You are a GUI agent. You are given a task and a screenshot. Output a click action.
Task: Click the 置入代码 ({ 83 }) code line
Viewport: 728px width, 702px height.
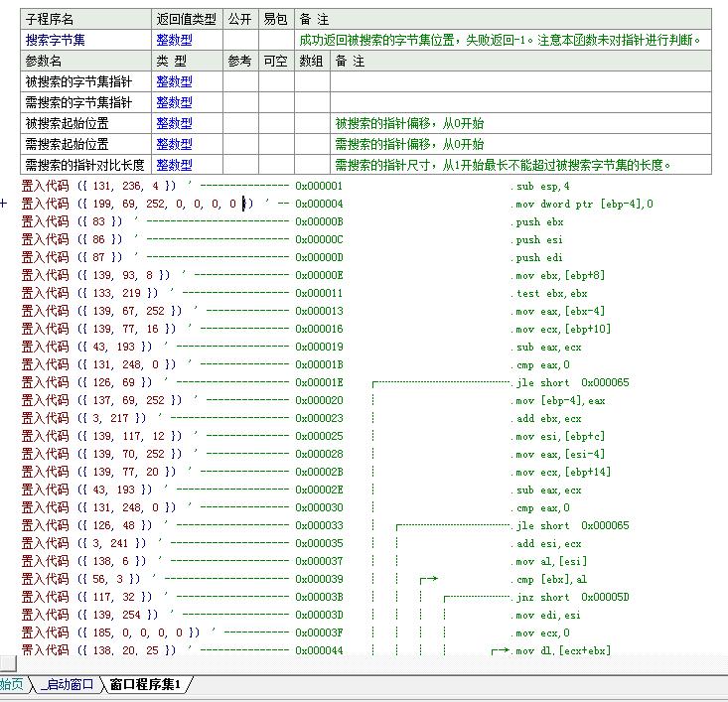73,221
